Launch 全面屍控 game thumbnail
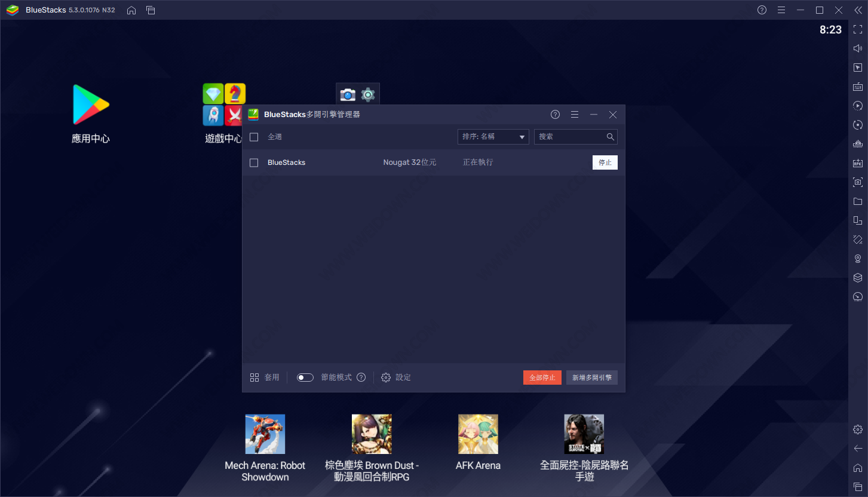 point(584,434)
